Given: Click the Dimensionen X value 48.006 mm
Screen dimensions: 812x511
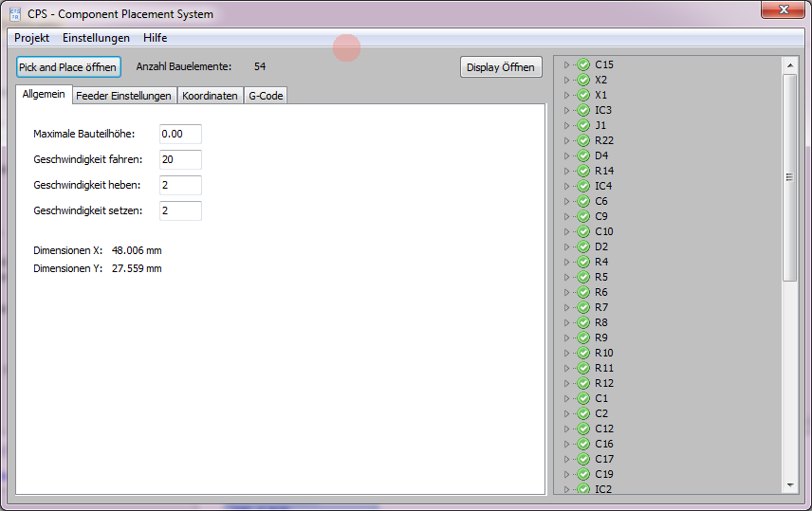Looking at the screenshot, I should 137,250.
